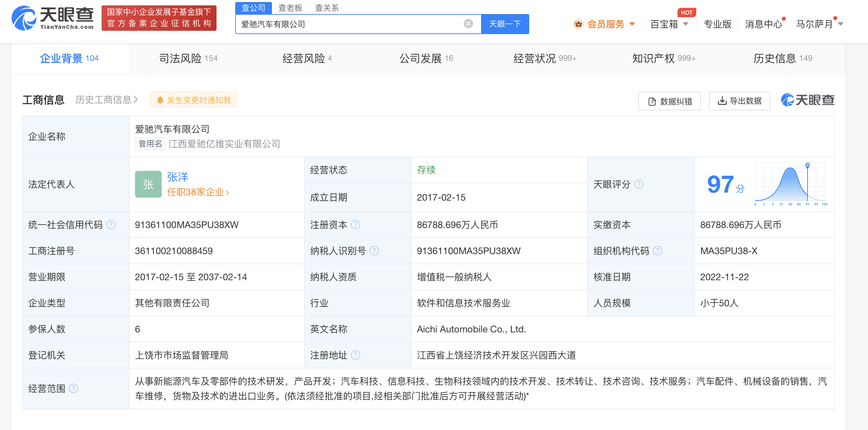Click the 数据纠错 document icon

(652, 101)
